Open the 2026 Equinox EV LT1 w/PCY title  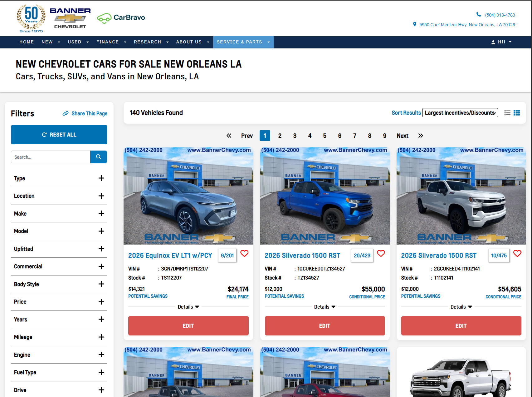click(x=170, y=256)
